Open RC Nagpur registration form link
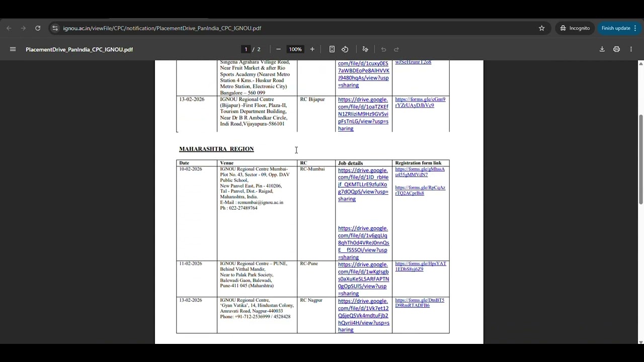The height and width of the screenshot is (362, 644). 420,303
